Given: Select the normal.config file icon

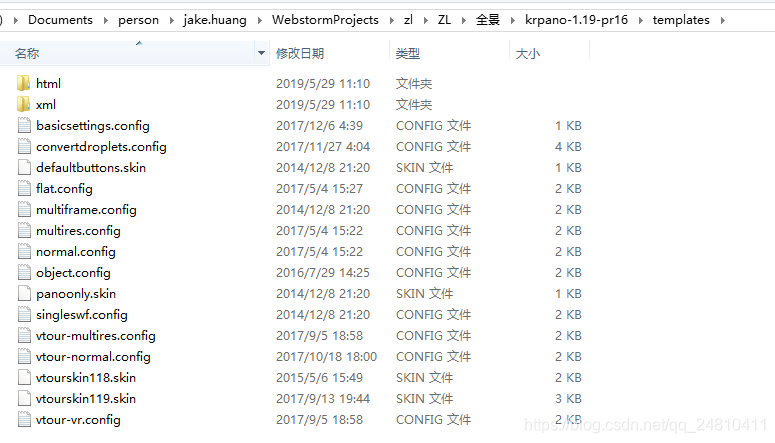Looking at the screenshot, I should [24, 252].
